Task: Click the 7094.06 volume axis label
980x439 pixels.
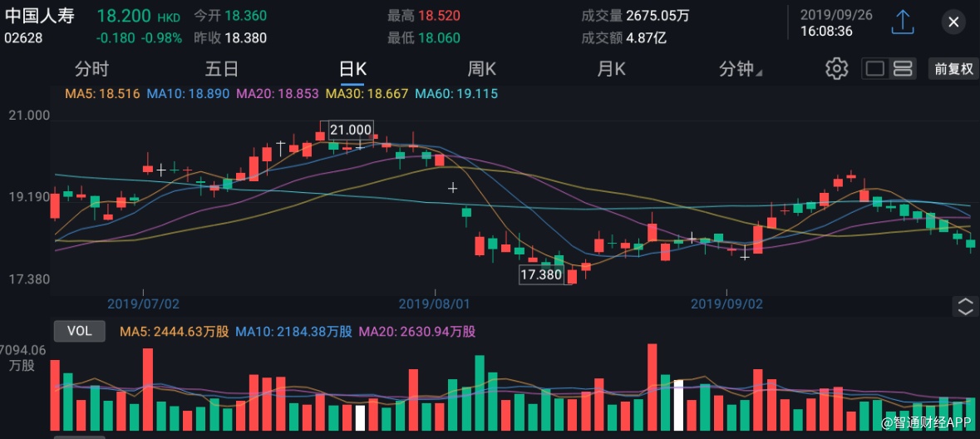Action: point(22,350)
